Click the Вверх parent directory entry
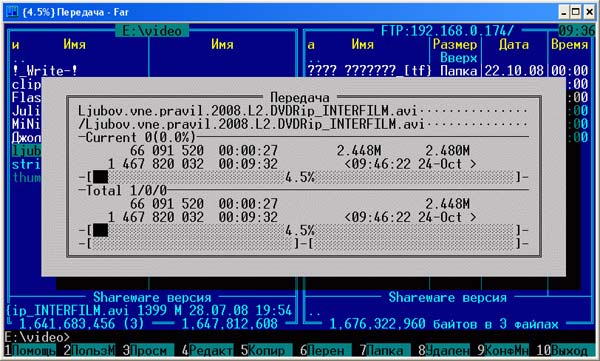The image size is (600, 361). pyautogui.click(x=458, y=58)
